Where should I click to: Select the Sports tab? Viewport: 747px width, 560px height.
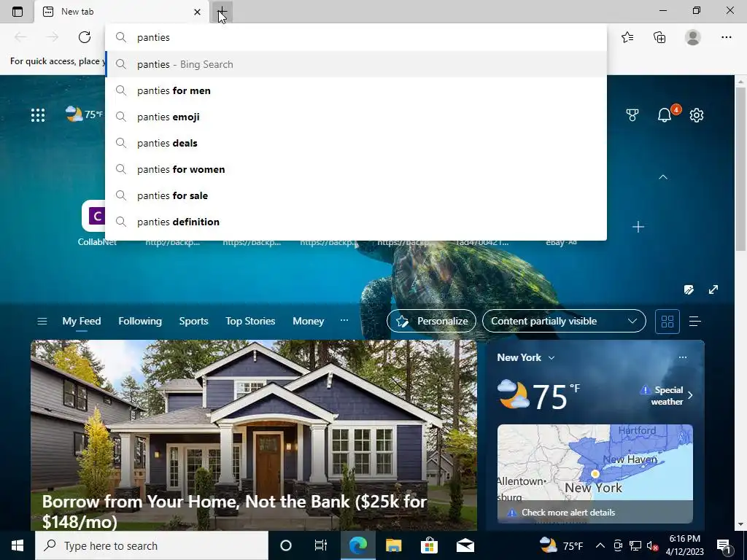[193, 322]
